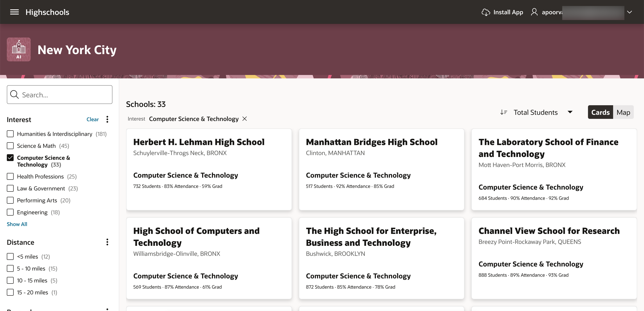
Task: Check the Health Professions filter
Action: [x=10, y=177]
